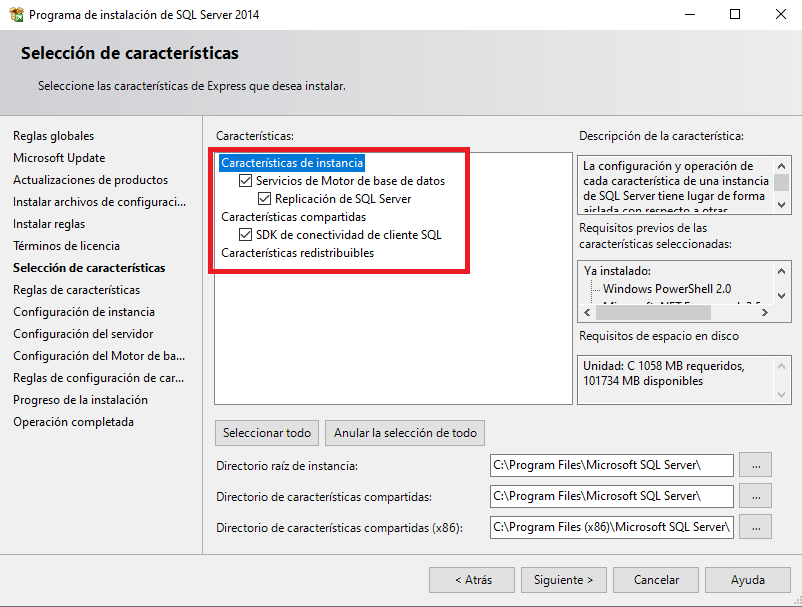Select Operación completada step
Screen dimensions: 802x607
tap(74, 422)
